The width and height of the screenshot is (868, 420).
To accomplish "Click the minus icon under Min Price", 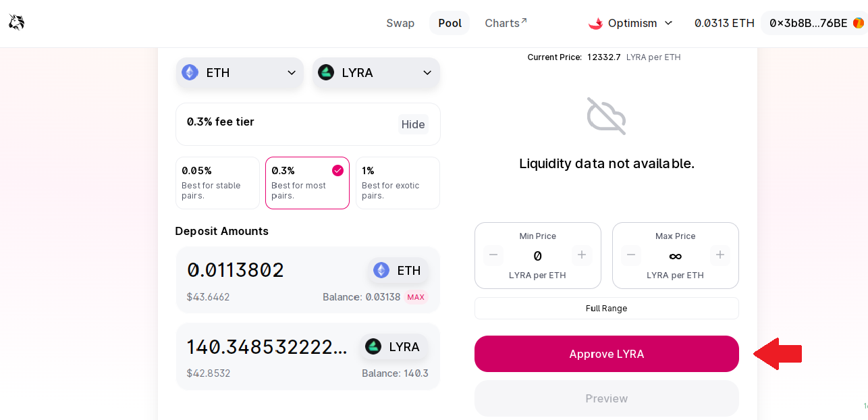I will (493, 255).
